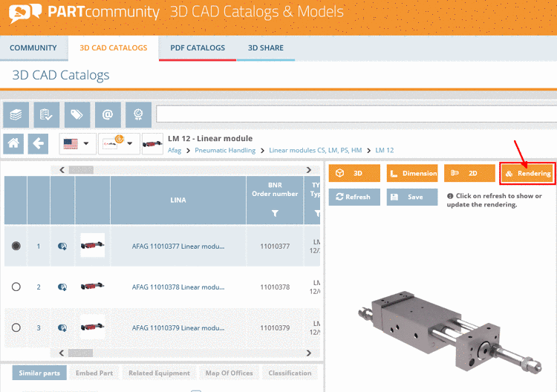Image resolution: width=557 pixels, height=392 pixels.
Task: Click the @ email icon
Action: point(108,114)
